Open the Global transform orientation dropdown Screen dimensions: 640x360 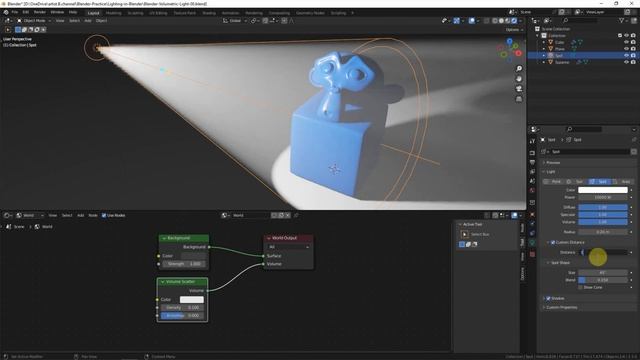(235, 20)
